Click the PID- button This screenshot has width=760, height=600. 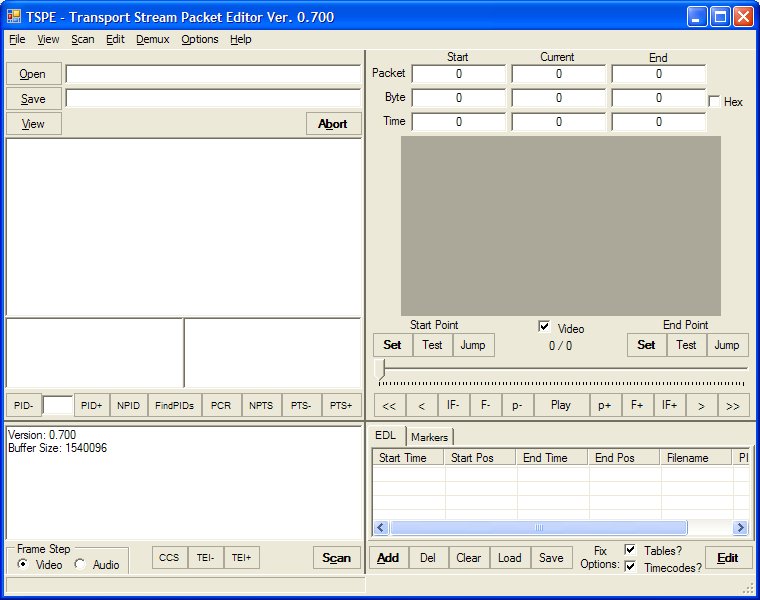(24, 405)
